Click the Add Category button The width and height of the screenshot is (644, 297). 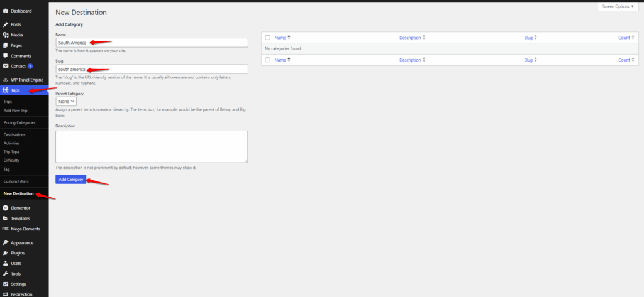pyautogui.click(x=70, y=180)
